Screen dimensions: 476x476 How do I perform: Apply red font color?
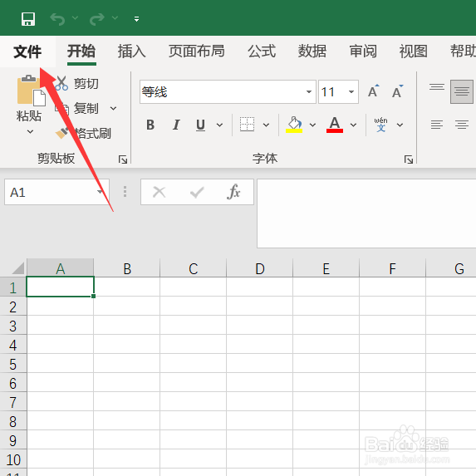[335, 125]
